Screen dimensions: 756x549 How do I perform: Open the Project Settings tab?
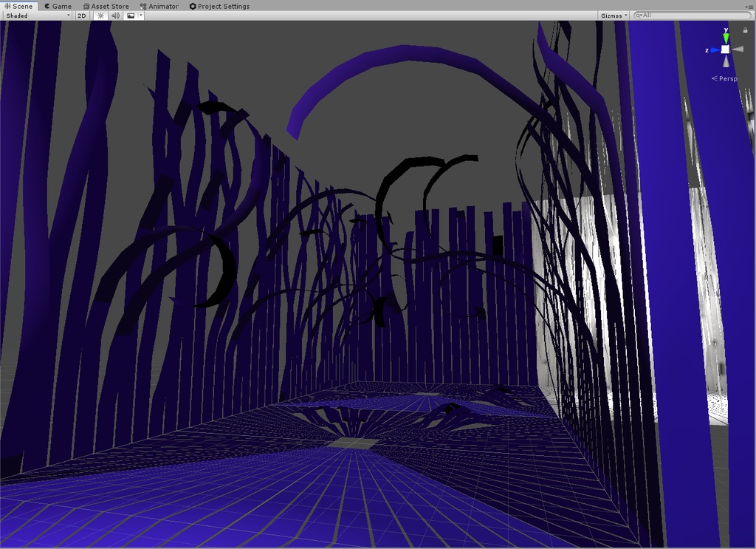(x=219, y=6)
